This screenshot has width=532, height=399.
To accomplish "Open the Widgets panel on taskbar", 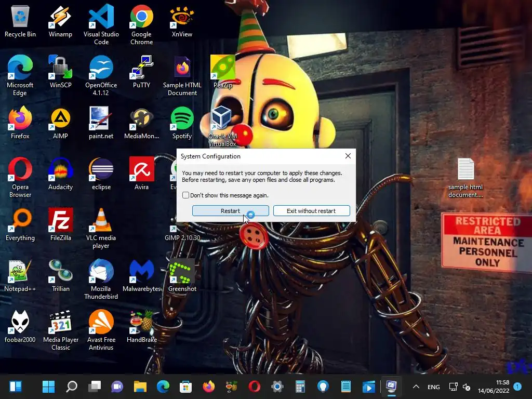I will click(16, 387).
